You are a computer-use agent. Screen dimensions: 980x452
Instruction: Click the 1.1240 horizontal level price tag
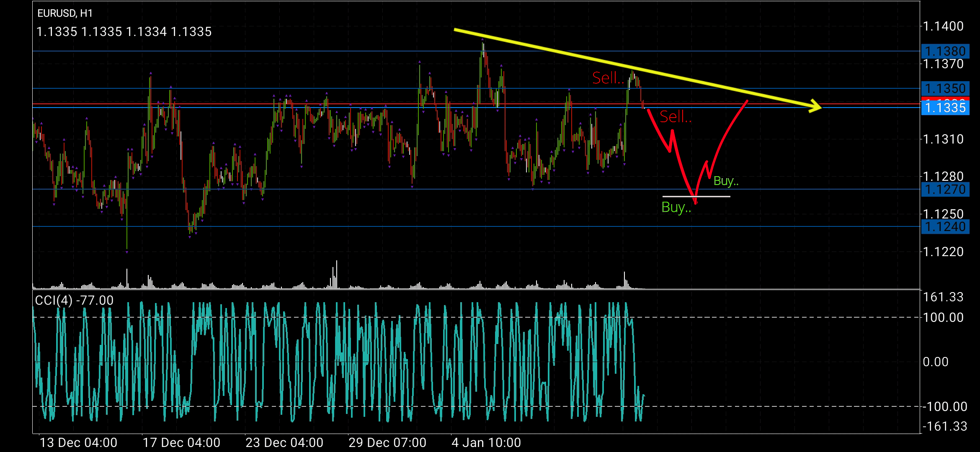945,227
